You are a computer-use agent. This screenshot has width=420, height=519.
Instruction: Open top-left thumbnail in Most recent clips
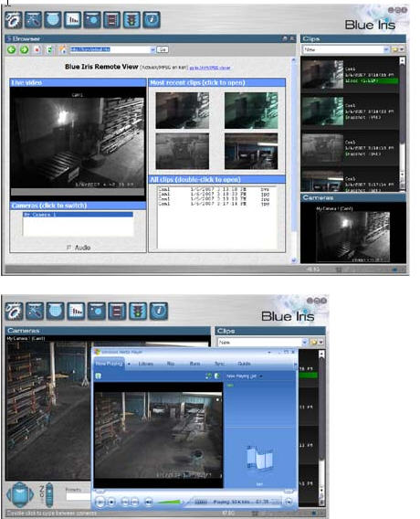183,111
